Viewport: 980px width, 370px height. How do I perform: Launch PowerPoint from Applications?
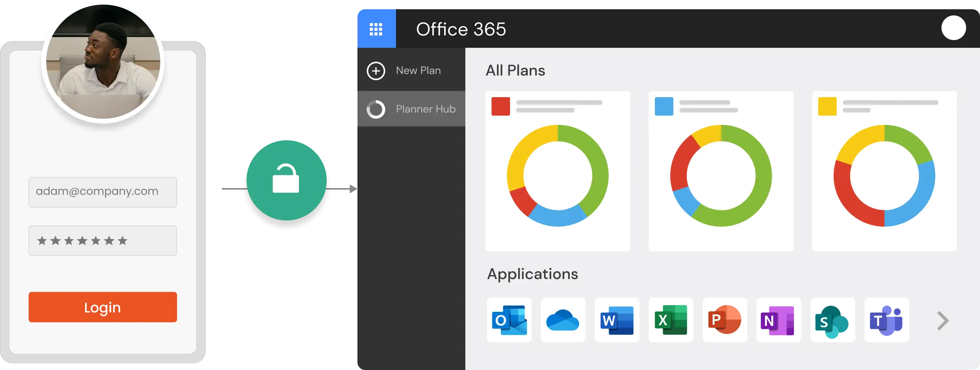pyautogui.click(x=725, y=320)
